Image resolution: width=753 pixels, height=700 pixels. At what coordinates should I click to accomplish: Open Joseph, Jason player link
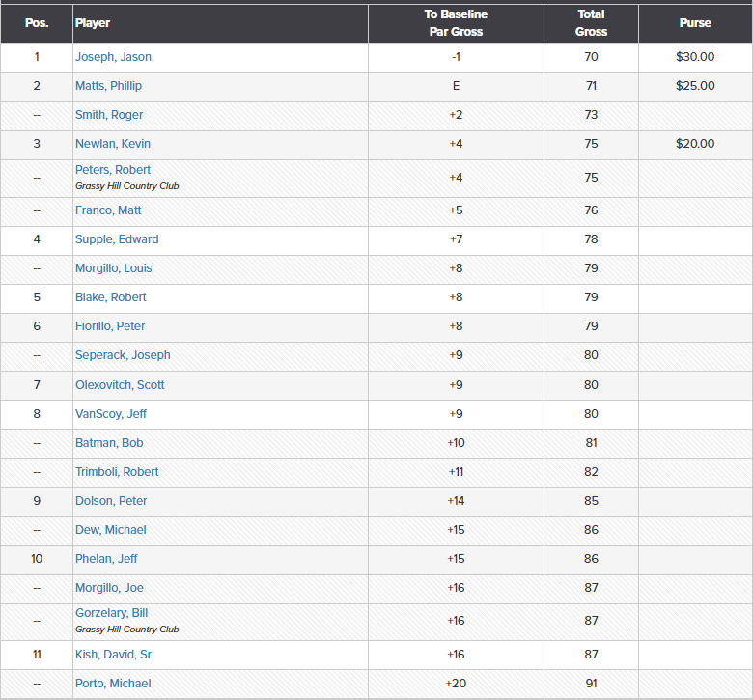113,57
